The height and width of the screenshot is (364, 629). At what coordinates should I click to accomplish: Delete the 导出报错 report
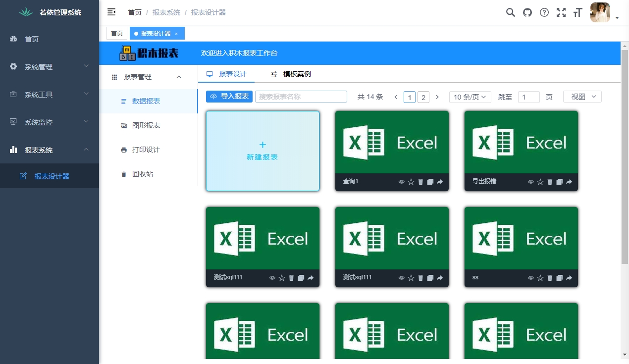coord(550,182)
